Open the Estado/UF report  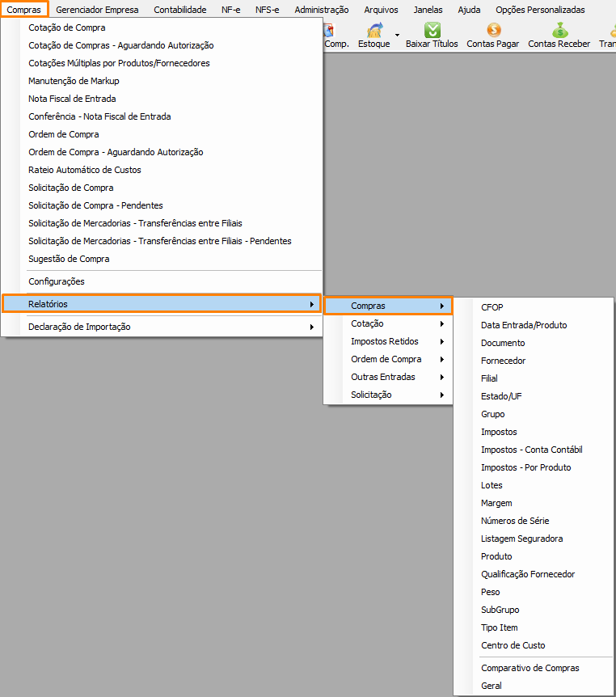[x=534, y=396]
